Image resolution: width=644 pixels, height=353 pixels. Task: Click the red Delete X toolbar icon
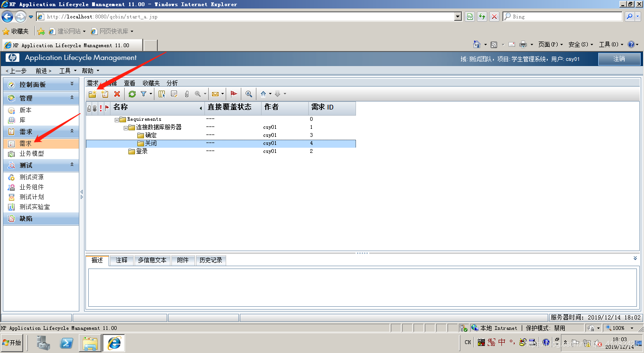click(x=117, y=94)
